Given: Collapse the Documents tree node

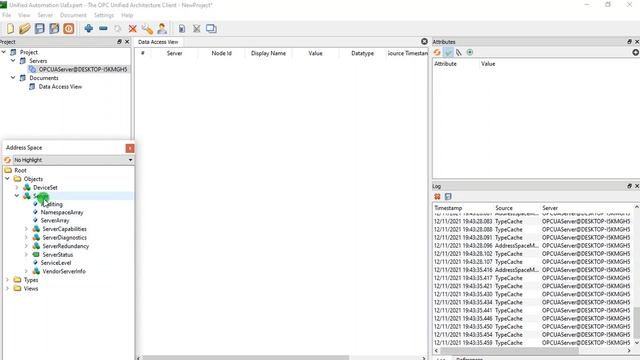Looking at the screenshot, I should (13, 78).
